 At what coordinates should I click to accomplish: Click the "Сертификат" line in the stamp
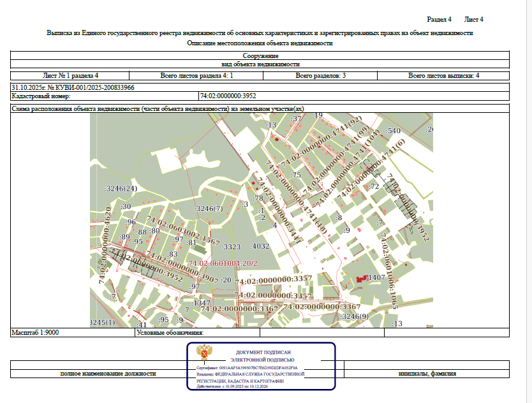pyautogui.click(x=247, y=368)
